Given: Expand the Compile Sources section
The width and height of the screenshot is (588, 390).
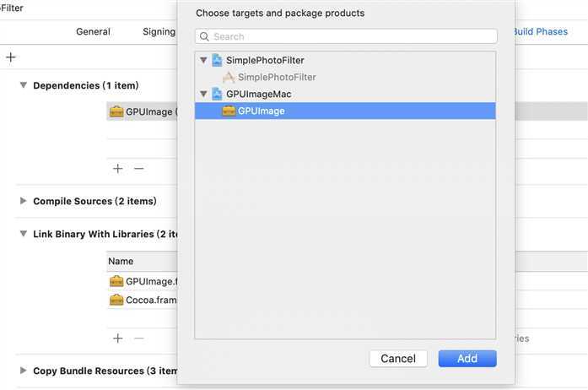Looking at the screenshot, I should (x=24, y=201).
